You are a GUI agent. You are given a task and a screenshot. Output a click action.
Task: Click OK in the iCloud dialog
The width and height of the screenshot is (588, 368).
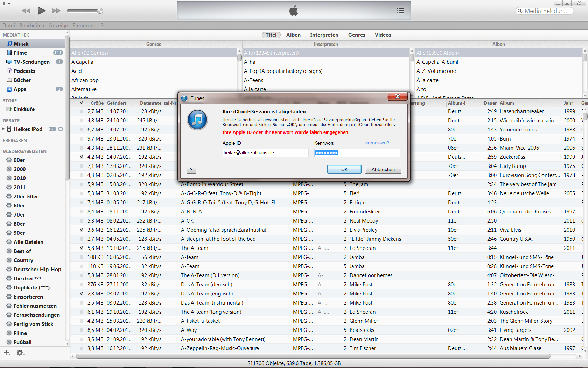coord(344,169)
